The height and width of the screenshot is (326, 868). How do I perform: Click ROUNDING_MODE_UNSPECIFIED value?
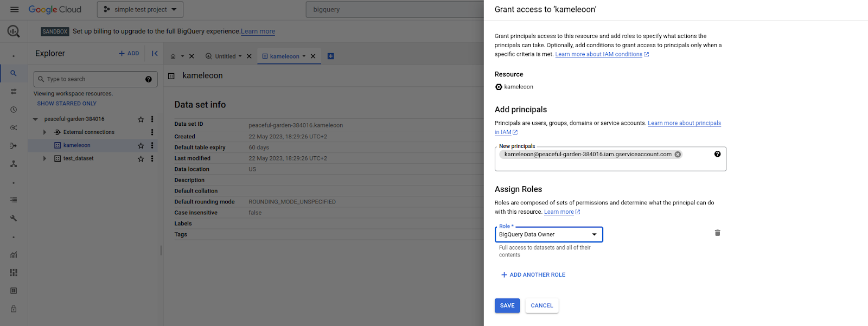[292, 202]
